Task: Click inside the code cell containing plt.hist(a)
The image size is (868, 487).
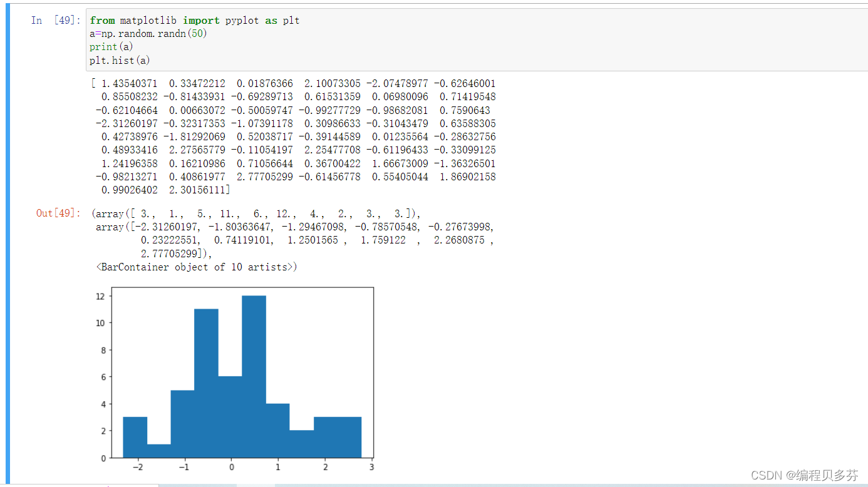Action: 119,60
